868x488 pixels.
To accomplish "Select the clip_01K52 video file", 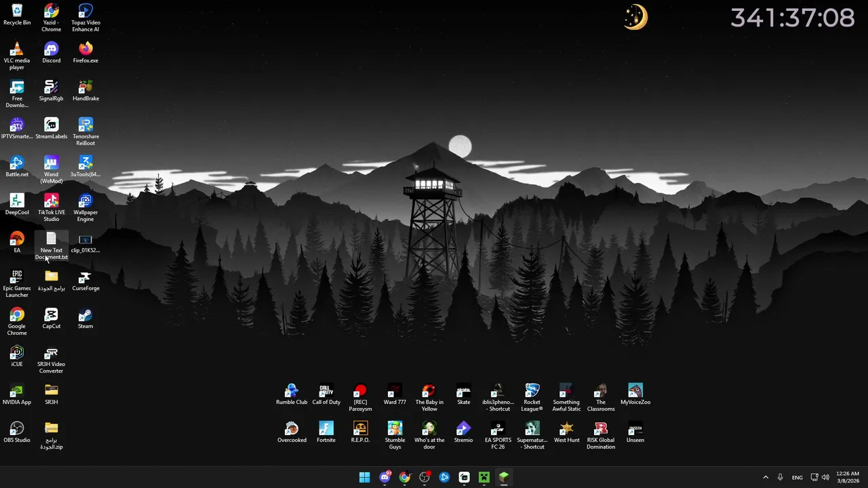I will pyautogui.click(x=85, y=243).
